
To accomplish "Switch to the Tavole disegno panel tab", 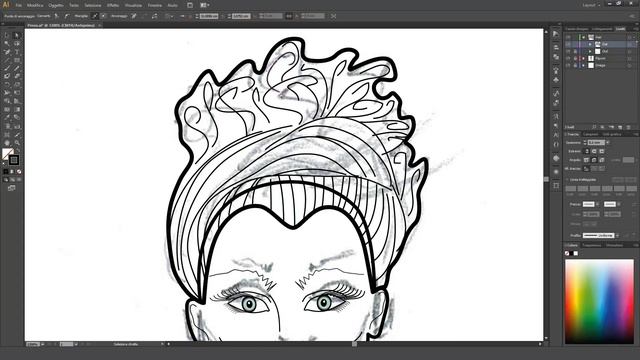I will (x=577, y=29).
